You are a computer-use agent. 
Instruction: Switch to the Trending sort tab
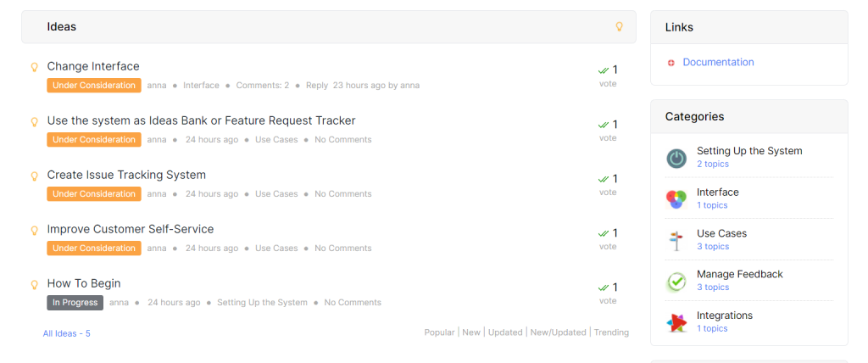pyautogui.click(x=611, y=332)
